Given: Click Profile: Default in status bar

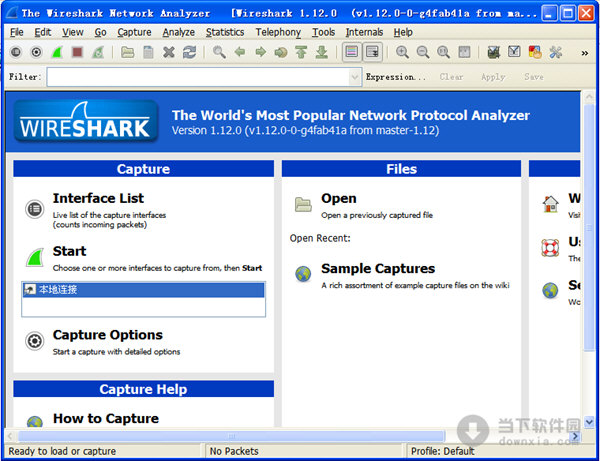Looking at the screenshot, I should 442,451.
